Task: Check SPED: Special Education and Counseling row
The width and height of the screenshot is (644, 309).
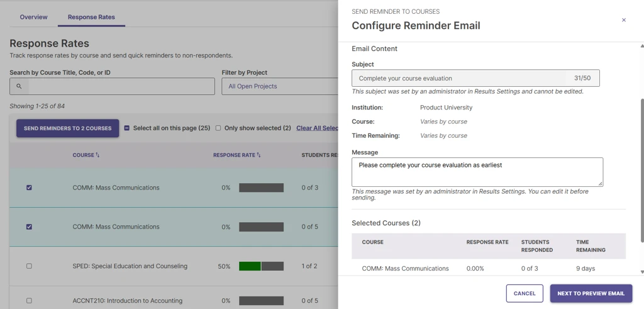Action: click(29, 266)
